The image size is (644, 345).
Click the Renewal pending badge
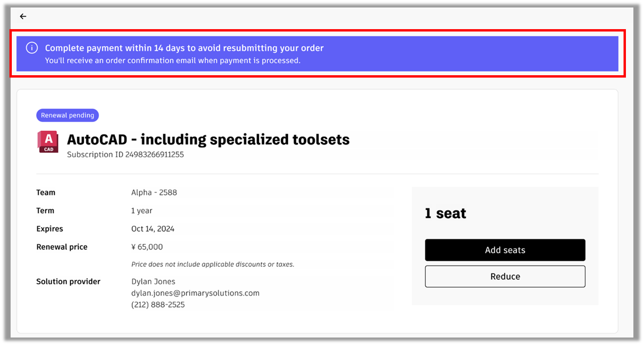pos(68,115)
